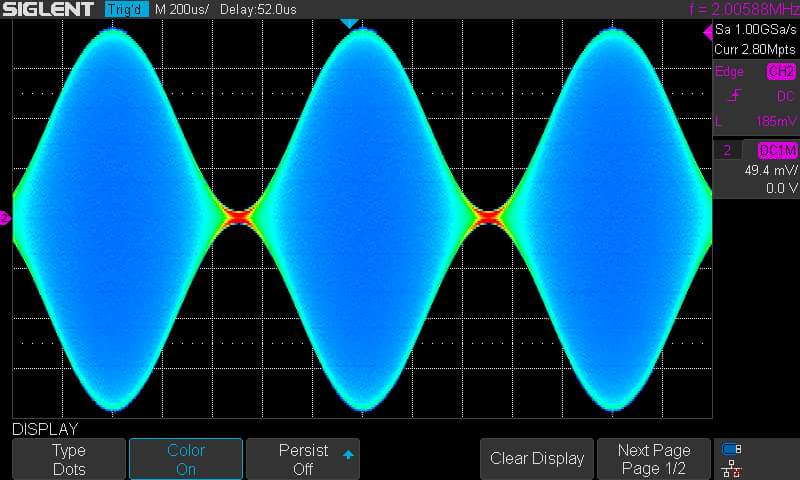
Task: Click the channel 2 number badge
Action: pyautogui.click(x=727, y=150)
